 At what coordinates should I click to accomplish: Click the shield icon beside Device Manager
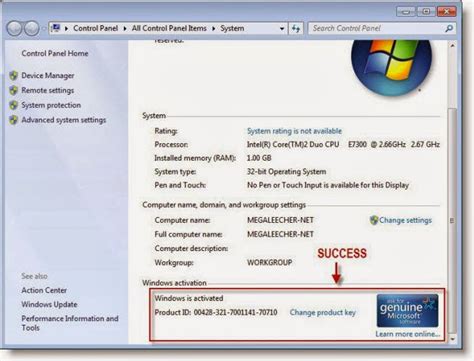[14, 76]
